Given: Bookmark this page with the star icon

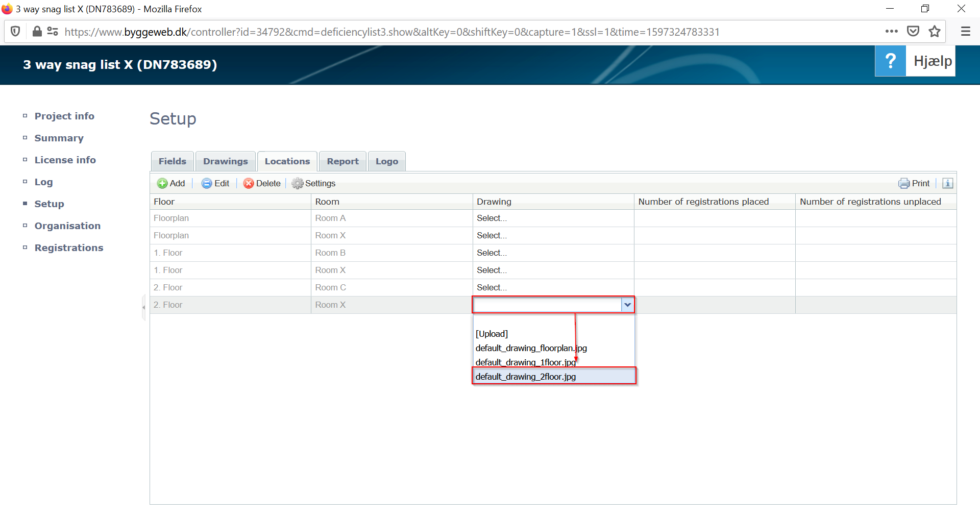Looking at the screenshot, I should [935, 31].
